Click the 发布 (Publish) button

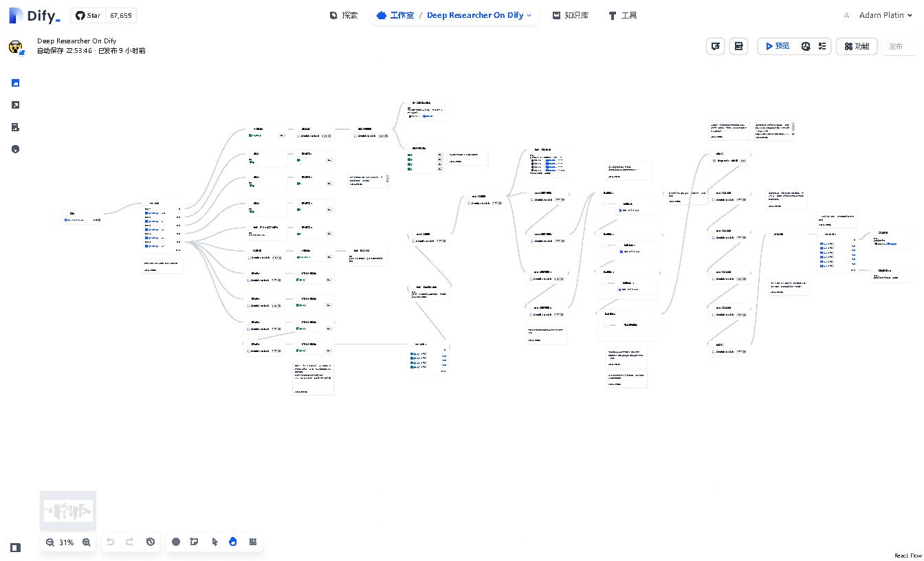click(x=899, y=46)
